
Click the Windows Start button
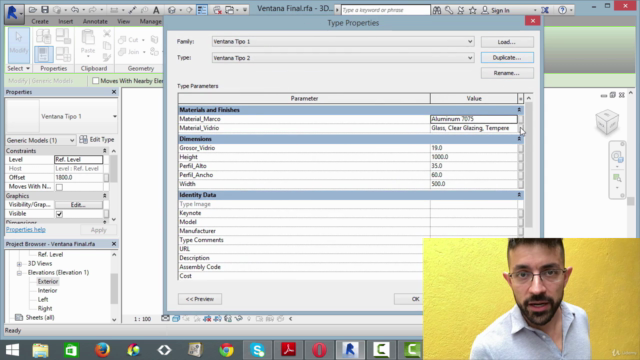(x=12, y=350)
